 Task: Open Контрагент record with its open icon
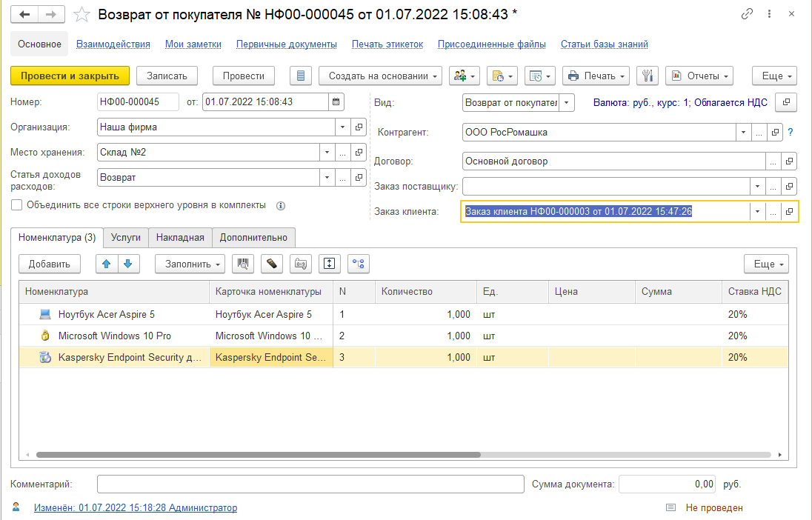[776, 133]
